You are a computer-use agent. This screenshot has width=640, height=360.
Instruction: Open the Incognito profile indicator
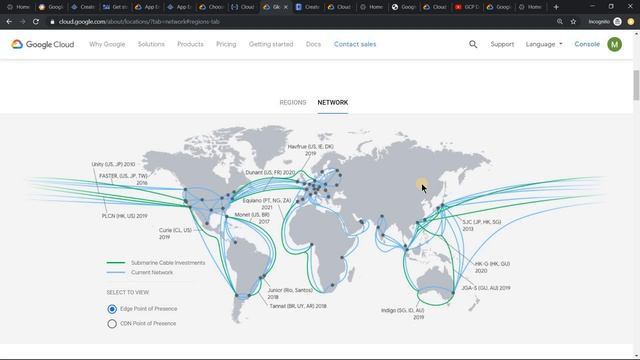[x=604, y=22]
